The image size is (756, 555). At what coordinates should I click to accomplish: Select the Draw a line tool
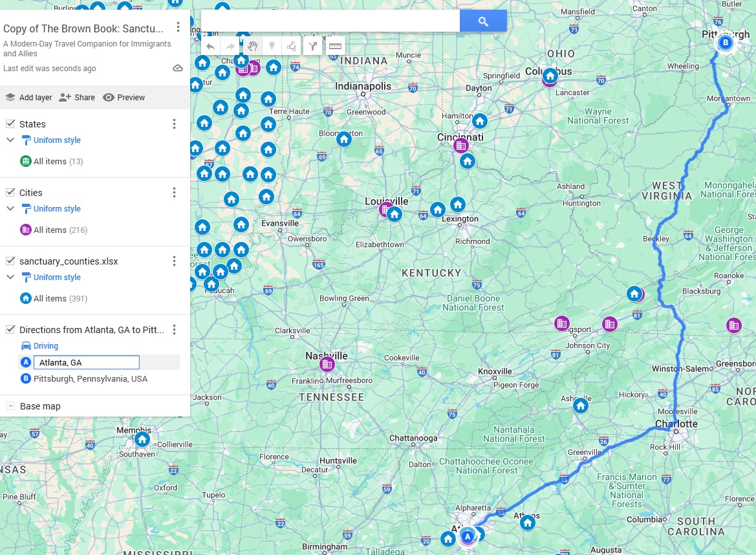click(x=292, y=47)
